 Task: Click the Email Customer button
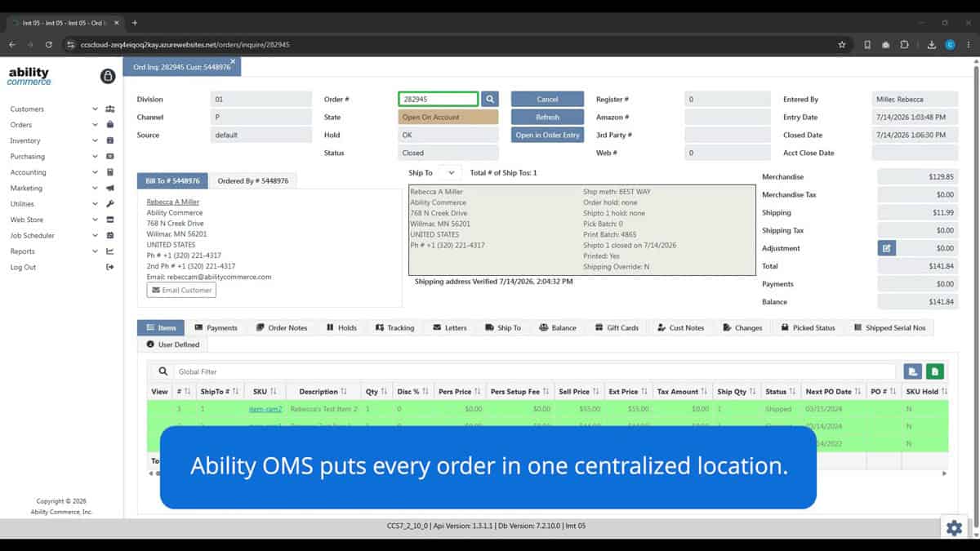[x=181, y=290]
